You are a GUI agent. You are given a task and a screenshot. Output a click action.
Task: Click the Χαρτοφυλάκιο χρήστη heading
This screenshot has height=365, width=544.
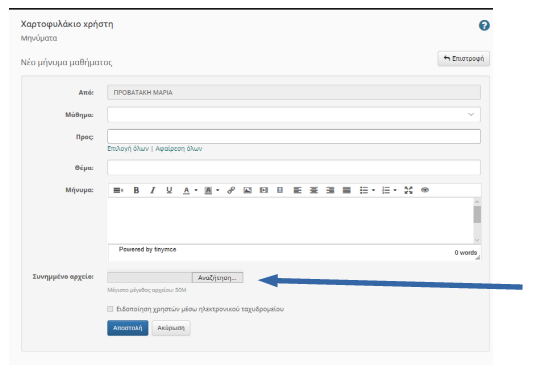click(x=67, y=24)
